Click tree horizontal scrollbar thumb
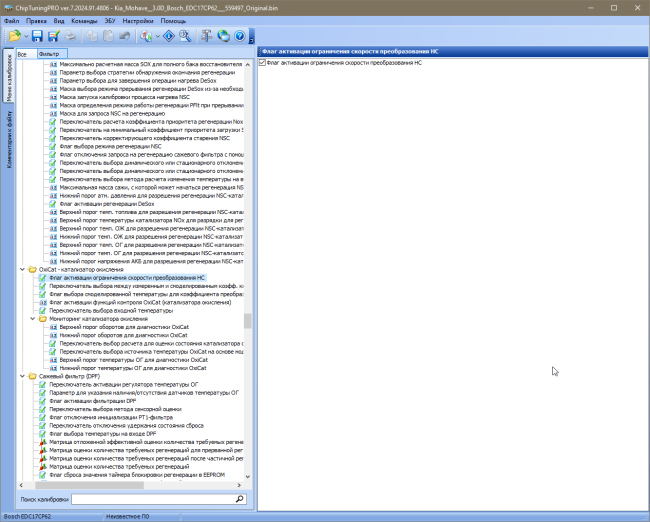Image resolution: width=650 pixels, height=522 pixels. (89, 485)
